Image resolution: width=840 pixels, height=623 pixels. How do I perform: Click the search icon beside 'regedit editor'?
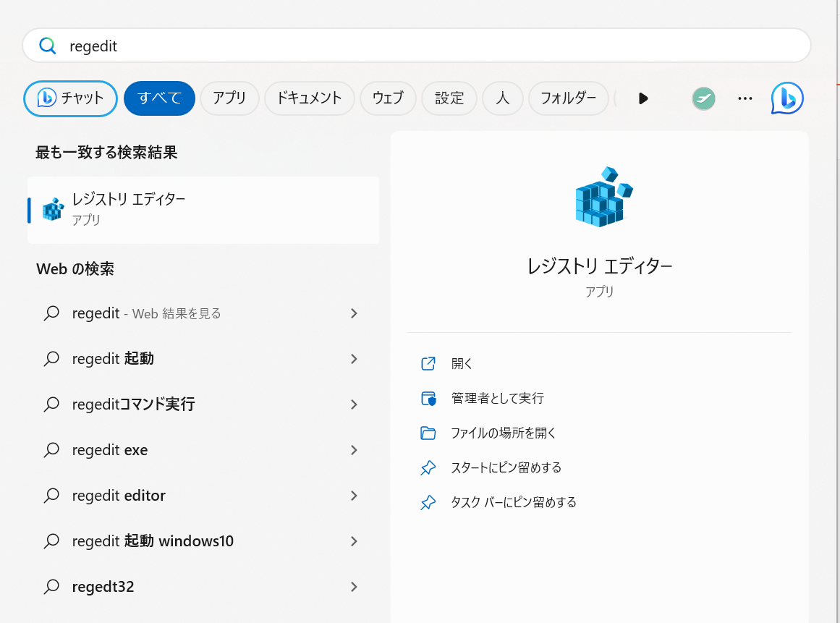click(x=51, y=495)
